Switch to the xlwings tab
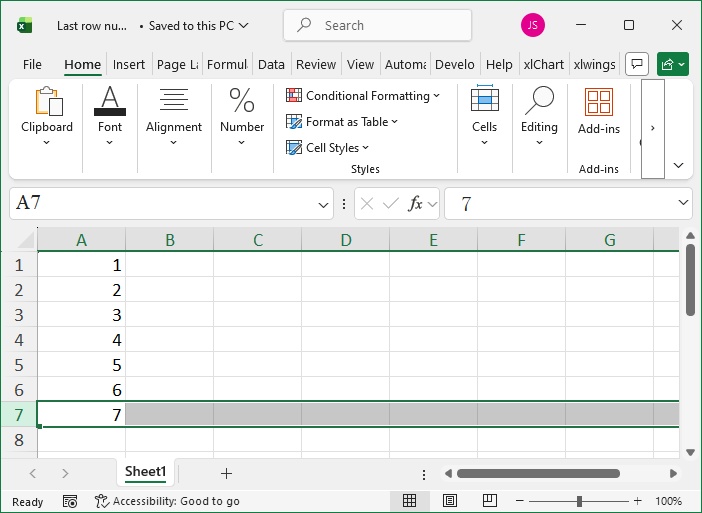Image resolution: width=702 pixels, height=513 pixels. pyautogui.click(x=595, y=64)
